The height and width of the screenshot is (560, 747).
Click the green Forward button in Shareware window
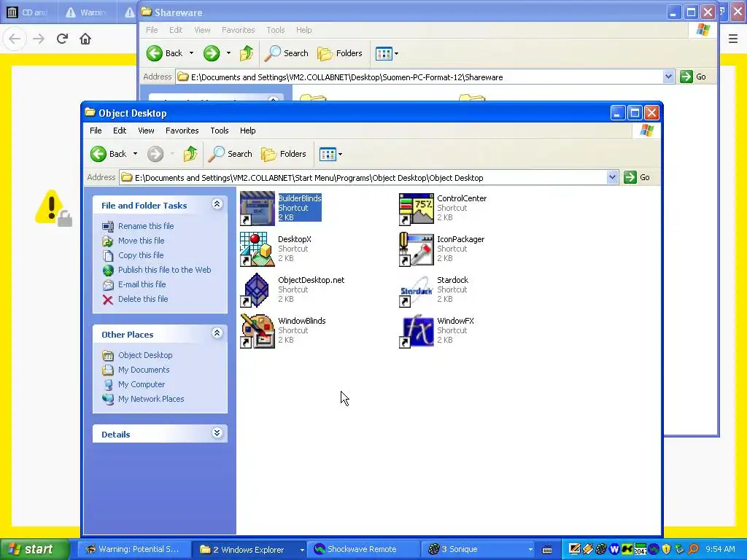(212, 53)
